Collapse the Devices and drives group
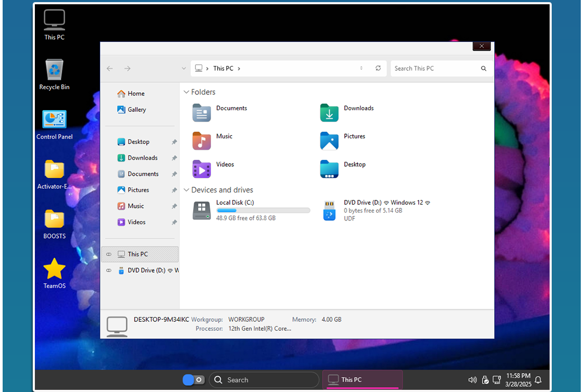585x392 pixels. tap(186, 190)
